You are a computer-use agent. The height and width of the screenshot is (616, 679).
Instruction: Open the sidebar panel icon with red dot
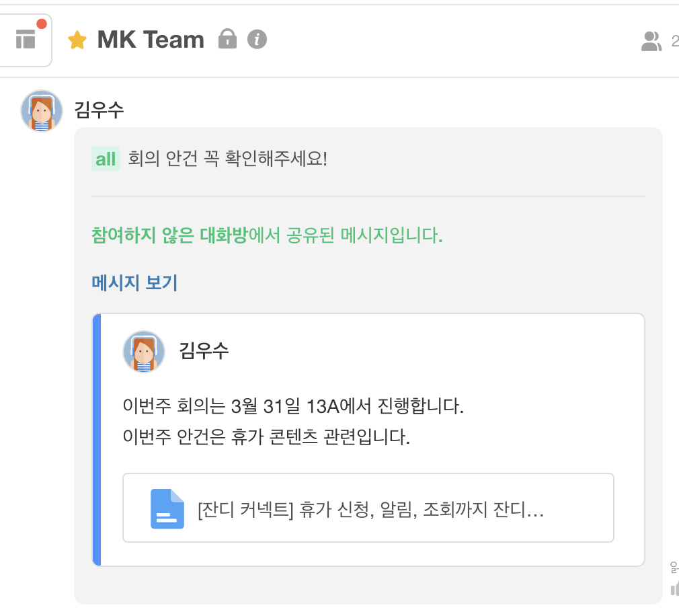[x=26, y=40]
